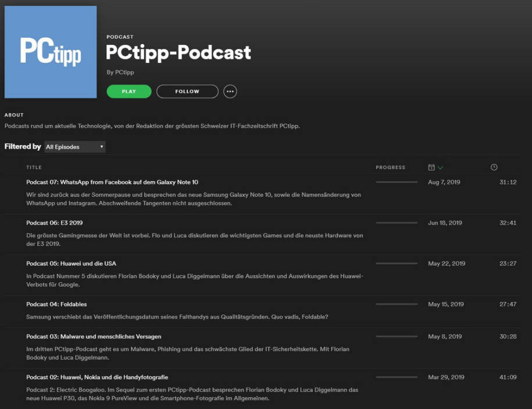Click the Aug 7, 2019 release date
This screenshot has width=532, height=409.
[x=444, y=182]
